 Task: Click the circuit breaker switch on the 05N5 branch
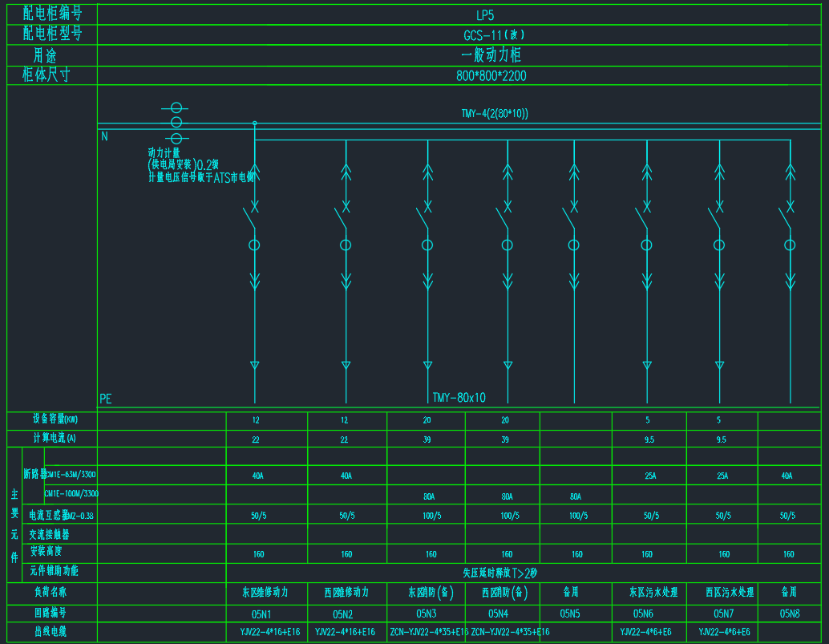coord(569,217)
